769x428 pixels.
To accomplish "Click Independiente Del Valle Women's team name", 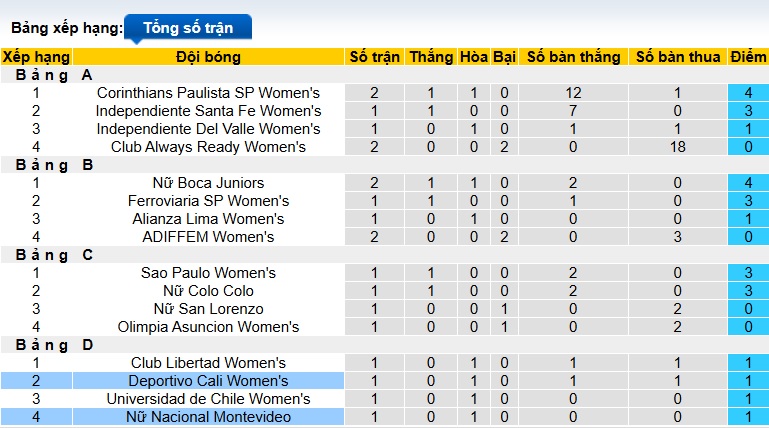I will coord(208,129).
